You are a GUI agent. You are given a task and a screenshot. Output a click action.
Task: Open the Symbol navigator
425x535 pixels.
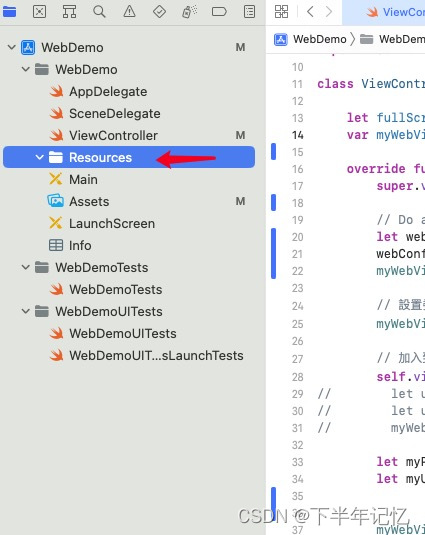pos(69,12)
